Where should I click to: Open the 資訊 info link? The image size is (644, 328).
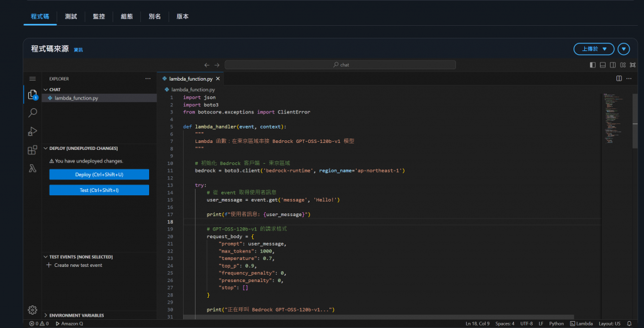78,50
